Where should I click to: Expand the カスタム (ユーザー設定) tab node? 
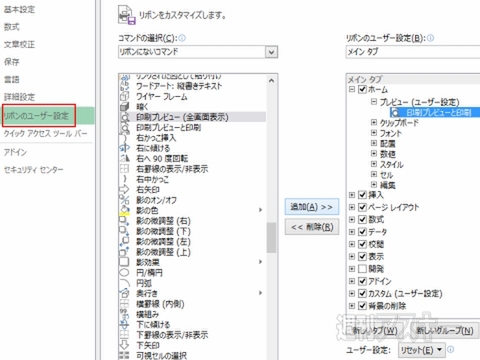352,293
